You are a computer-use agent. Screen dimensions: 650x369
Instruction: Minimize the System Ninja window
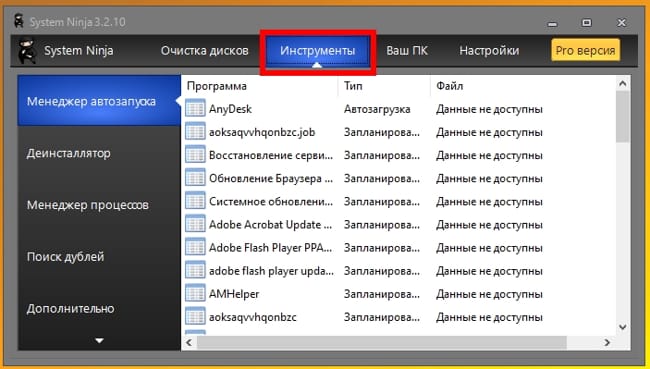[x=552, y=23]
